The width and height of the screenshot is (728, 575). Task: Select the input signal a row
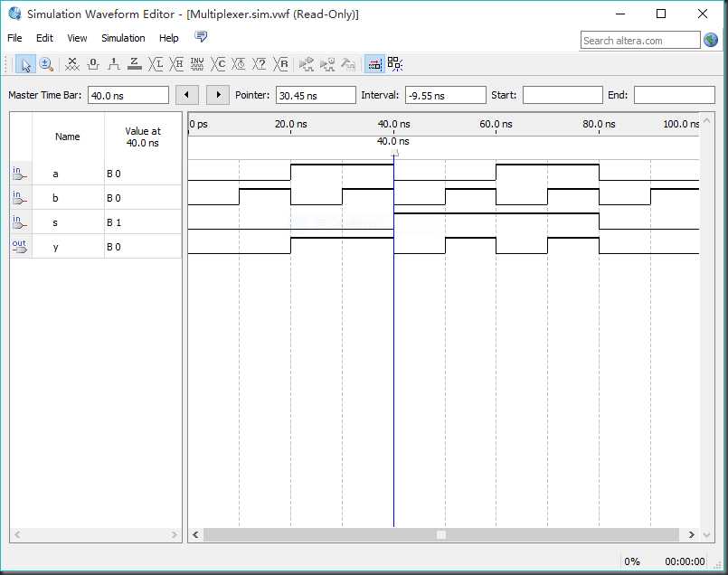coord(96,174)
